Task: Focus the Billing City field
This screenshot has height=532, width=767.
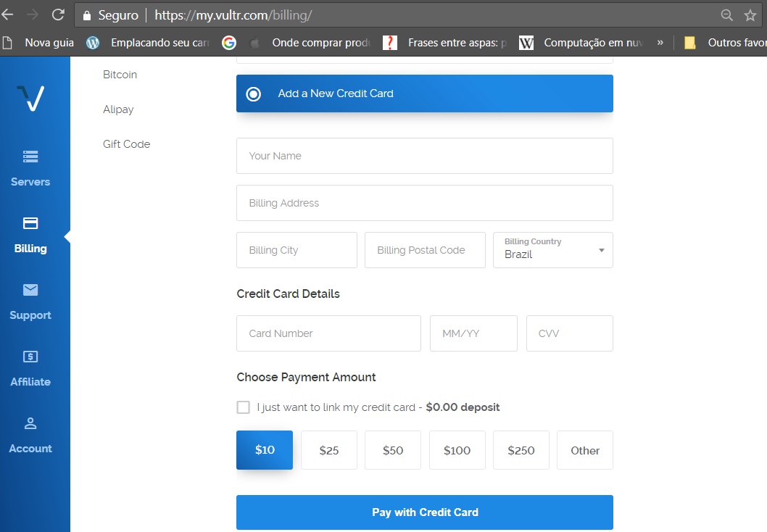Action: pos(297,250)
